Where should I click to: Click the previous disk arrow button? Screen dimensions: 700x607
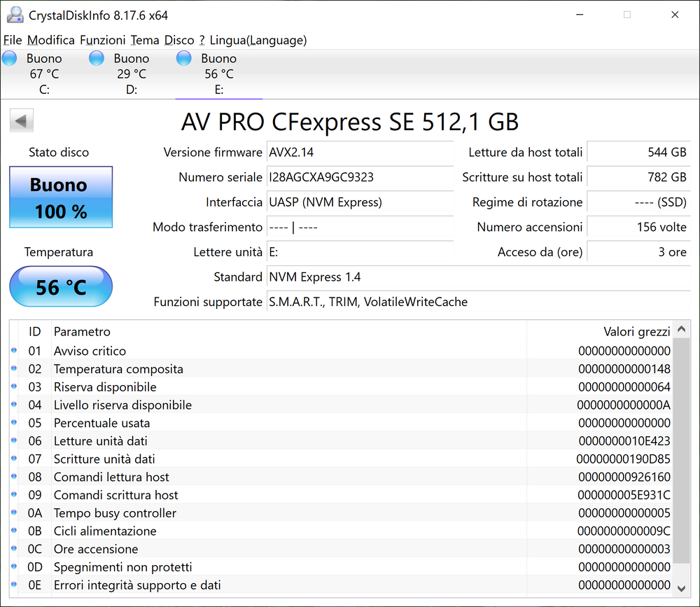coord(22,120)
